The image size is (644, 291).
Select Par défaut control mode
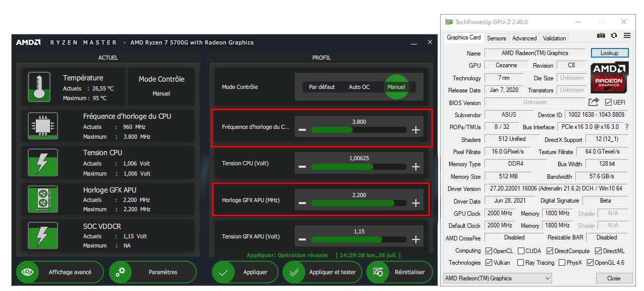322,87
